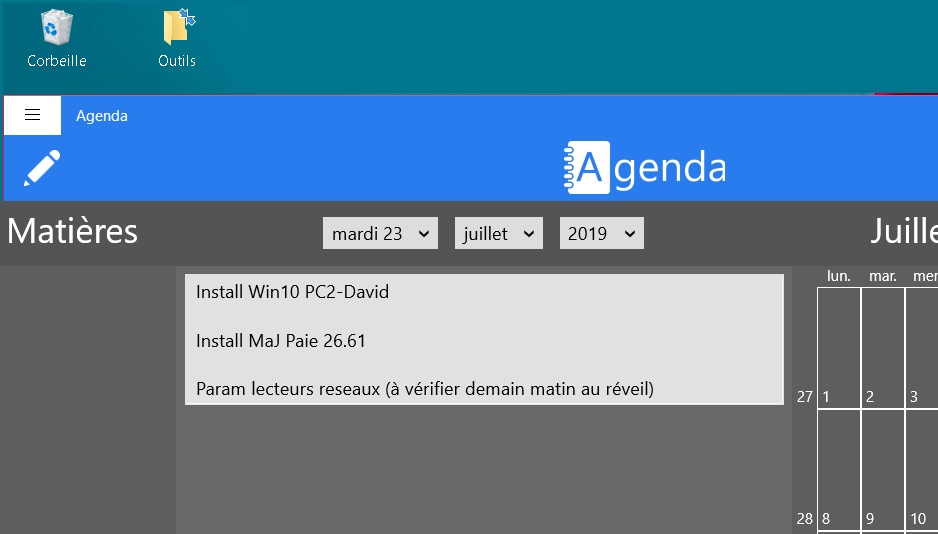
Task: Open the hamburger menu button
Action: pos(32,115)
